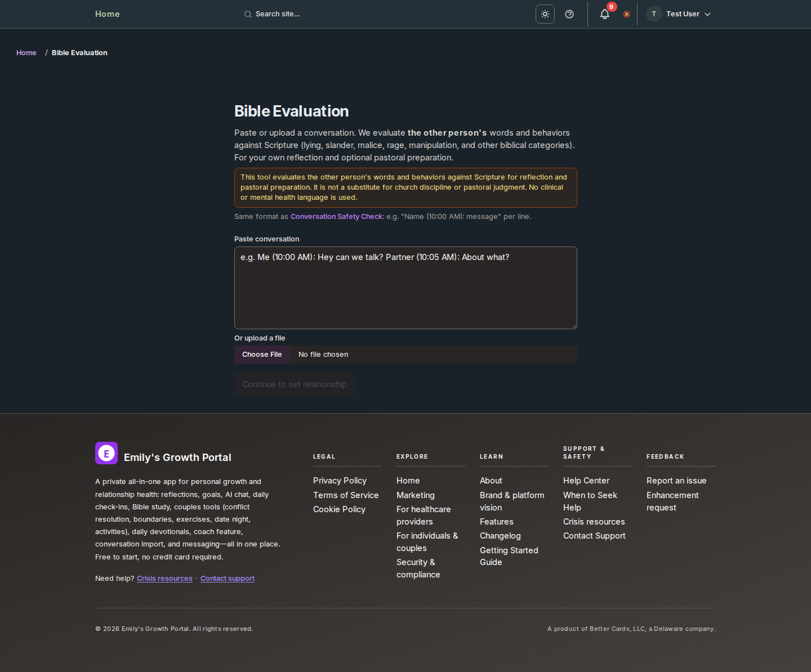
Task: Open the Terms of Service page
Action: coord(346,495)
